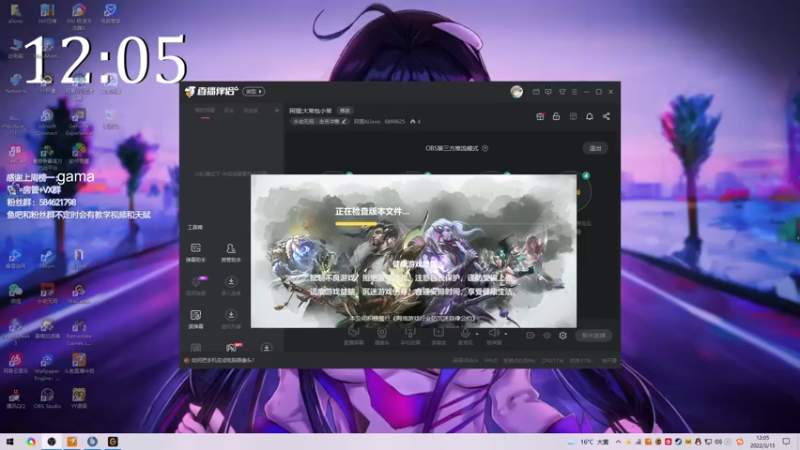Click the mobile screen cast source icon
This screenshot has width=800, height=450.
tap(410, 335)
